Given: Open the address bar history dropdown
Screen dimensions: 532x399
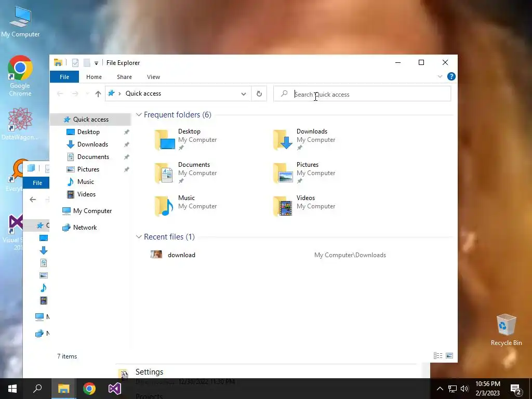Looking at the screenshot, I should click(243, 94).
